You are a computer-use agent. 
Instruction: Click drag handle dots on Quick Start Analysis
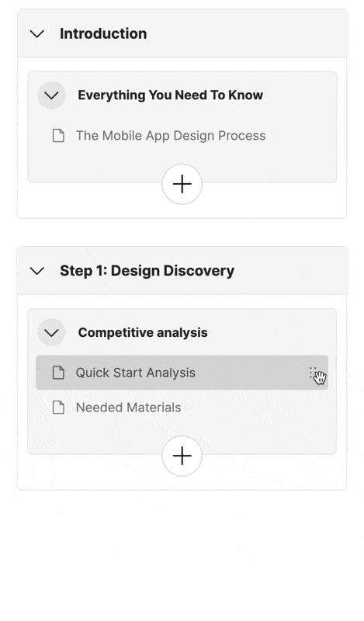point(313,373)
